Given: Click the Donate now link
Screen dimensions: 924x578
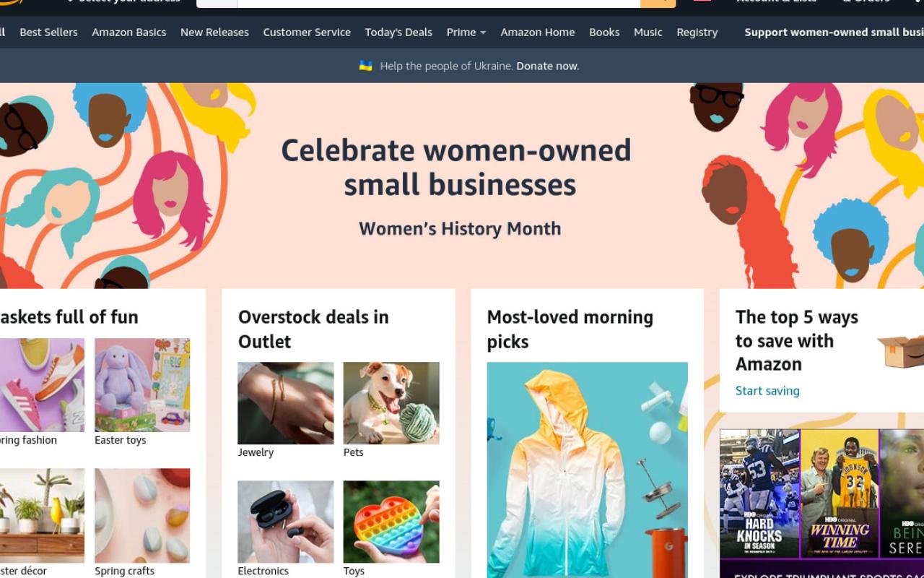Looking at the screenshot, I should 548,66.
